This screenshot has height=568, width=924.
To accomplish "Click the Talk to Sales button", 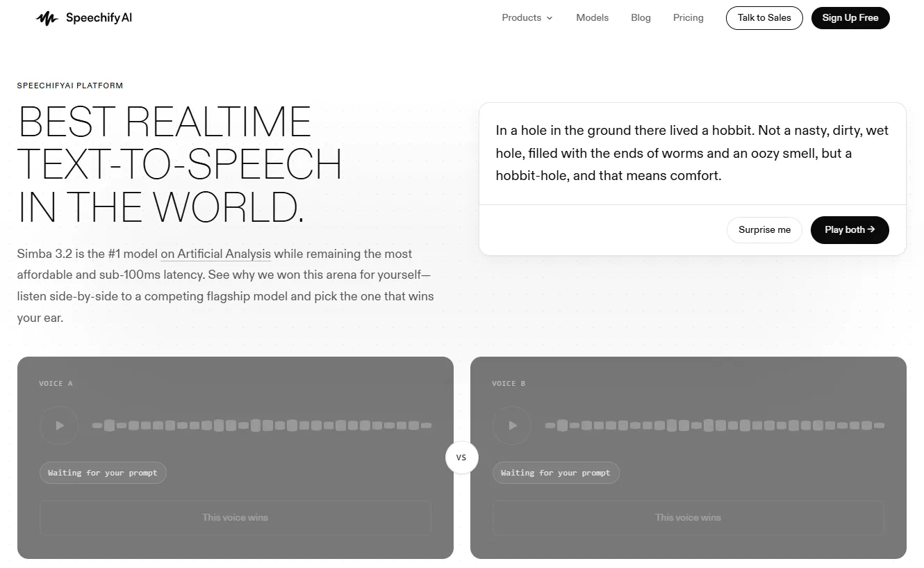I will pyautogui.click(x=764, y=18).
